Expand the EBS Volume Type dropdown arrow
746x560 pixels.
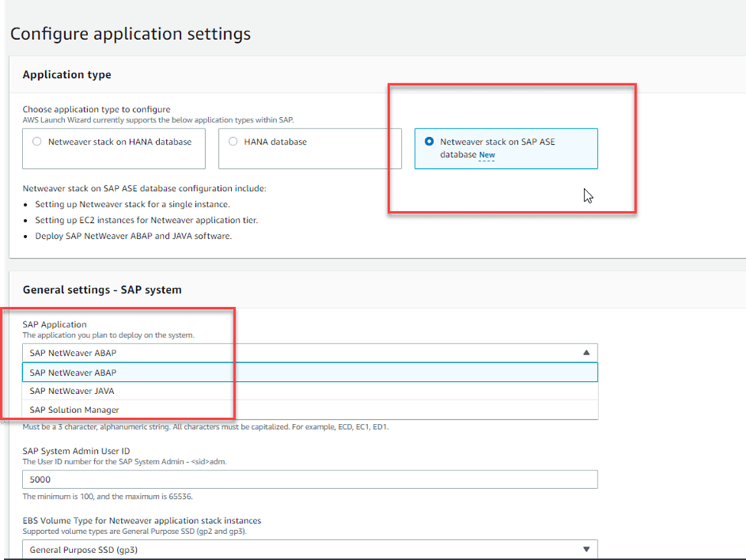[x=586, y=549]
